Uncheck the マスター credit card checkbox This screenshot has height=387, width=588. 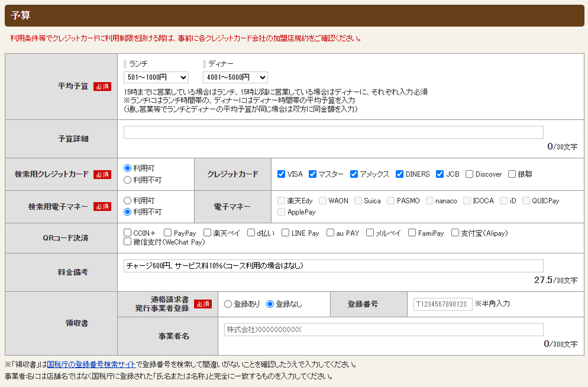coord(312,174)
